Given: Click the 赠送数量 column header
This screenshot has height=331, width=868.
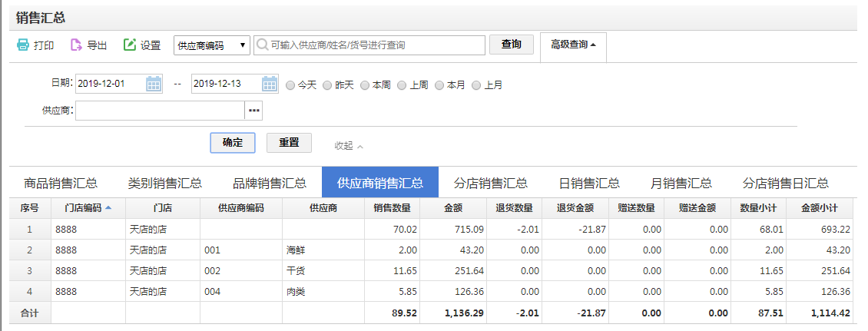Looking at the screenshot, I should pyautogui.click(x=636, y=208).
